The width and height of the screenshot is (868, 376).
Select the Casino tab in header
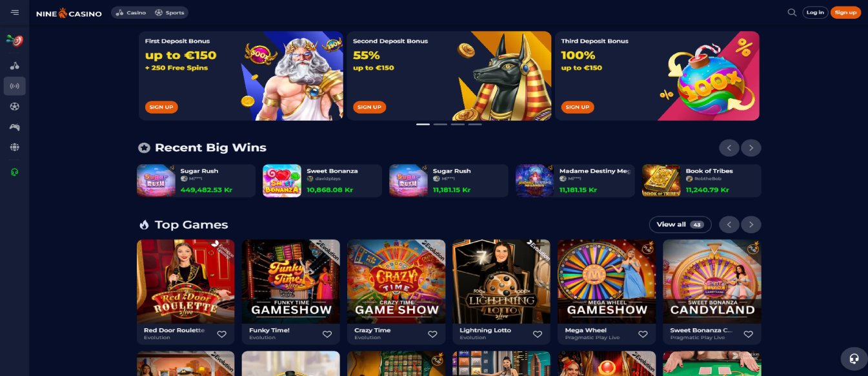pyautogui.click(x=131, y=12)
